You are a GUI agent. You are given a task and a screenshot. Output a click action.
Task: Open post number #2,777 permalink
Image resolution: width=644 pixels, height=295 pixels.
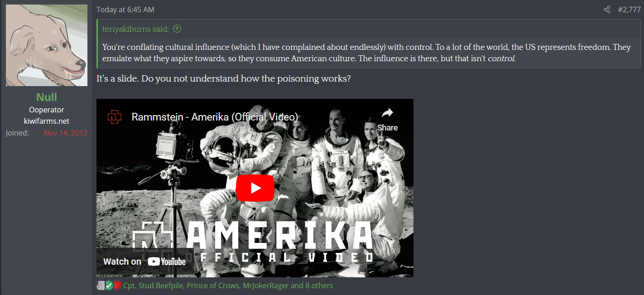tap(629, 10)
